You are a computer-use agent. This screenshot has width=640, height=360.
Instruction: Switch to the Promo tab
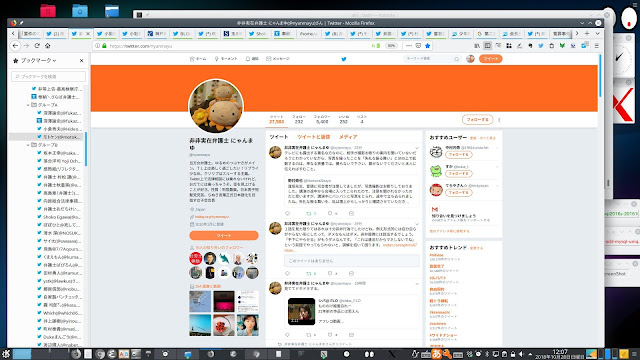308,33
